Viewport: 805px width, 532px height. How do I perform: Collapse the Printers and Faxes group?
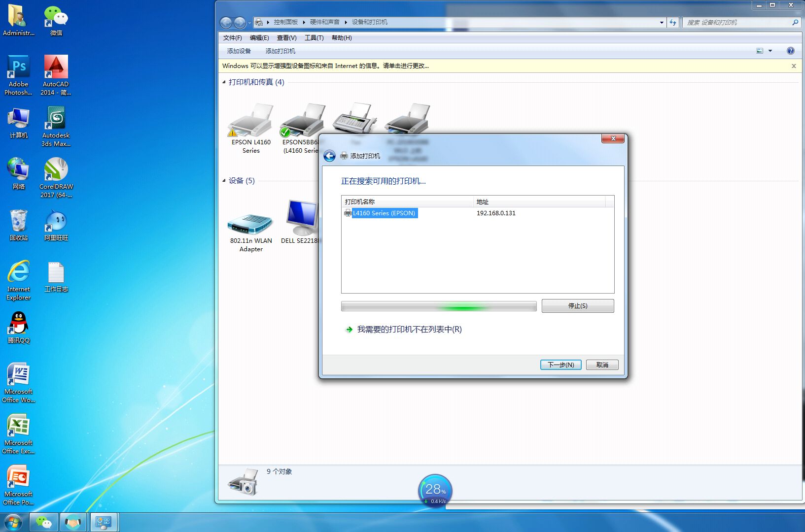pyautogui.click(x=224, y=82)
